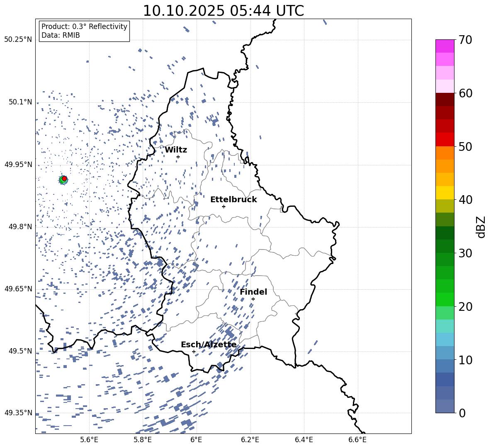
Task: Click the Wiltz city label
Action: [176, 150]
